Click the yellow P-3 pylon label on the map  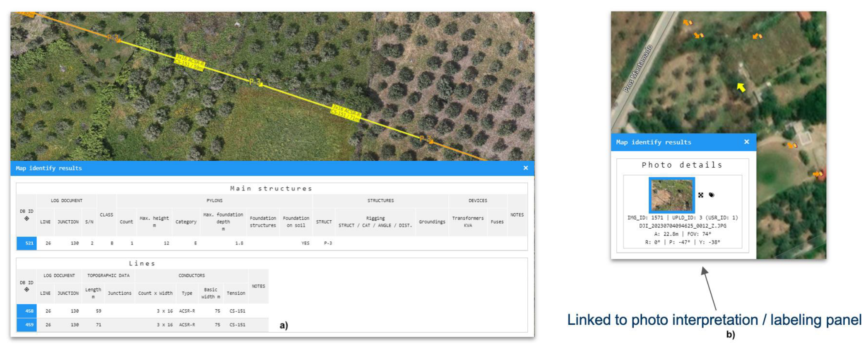[x=255, y=82]
